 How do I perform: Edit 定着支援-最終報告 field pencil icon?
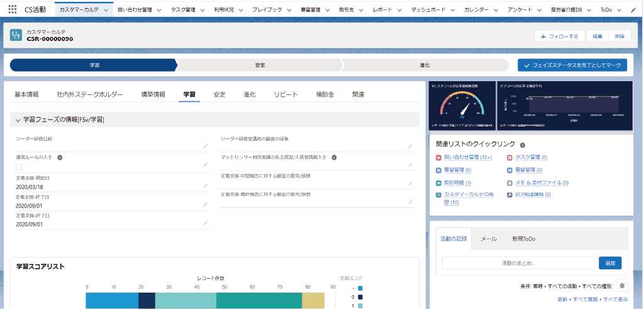[x=410, y=202]
